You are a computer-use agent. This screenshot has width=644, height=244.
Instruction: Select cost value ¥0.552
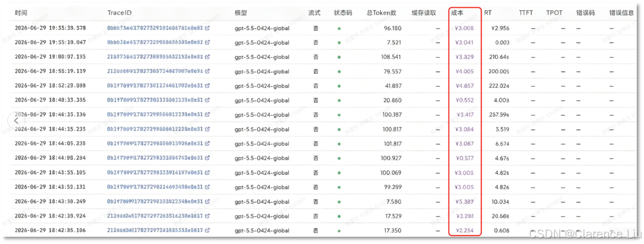[464, 100]
